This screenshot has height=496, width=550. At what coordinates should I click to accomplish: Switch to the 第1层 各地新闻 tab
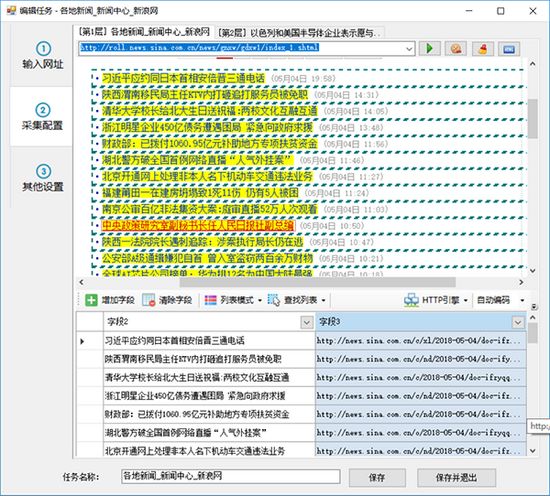(x=144, y=32)
